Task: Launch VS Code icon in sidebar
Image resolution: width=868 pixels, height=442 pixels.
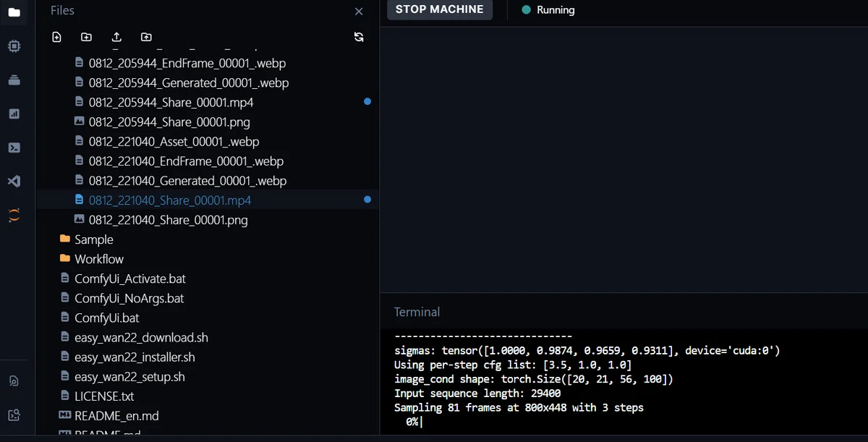Action: pos(14,182)
